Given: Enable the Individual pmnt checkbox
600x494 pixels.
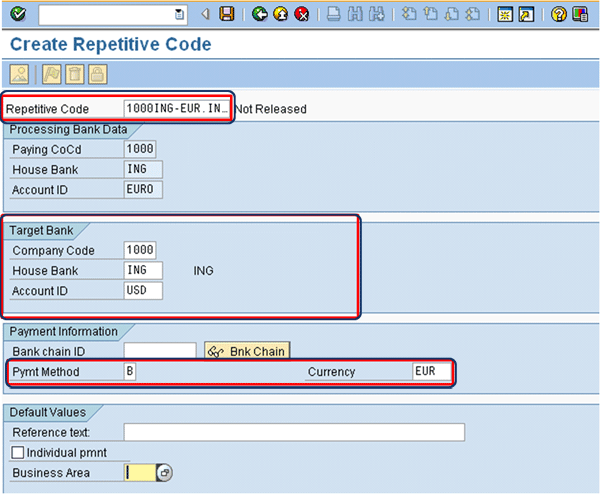Looking at the screenshot, I should click(x=18, y=453).
